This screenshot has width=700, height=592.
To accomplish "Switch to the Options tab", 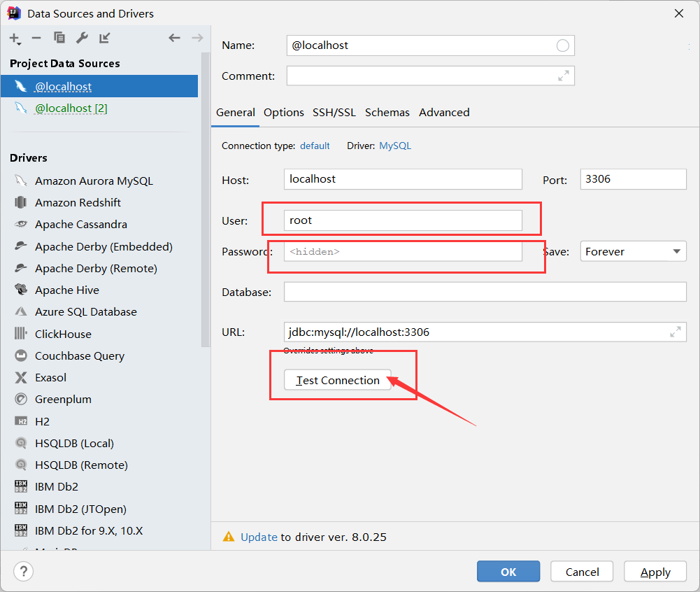I will pyautogui.click(x=283, y=113).
